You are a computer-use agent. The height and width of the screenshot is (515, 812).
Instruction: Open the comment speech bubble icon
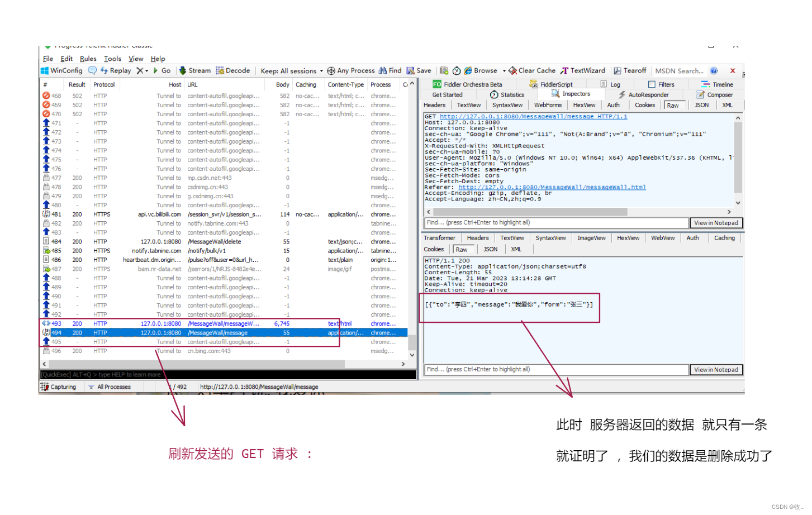tap(92, 71)
